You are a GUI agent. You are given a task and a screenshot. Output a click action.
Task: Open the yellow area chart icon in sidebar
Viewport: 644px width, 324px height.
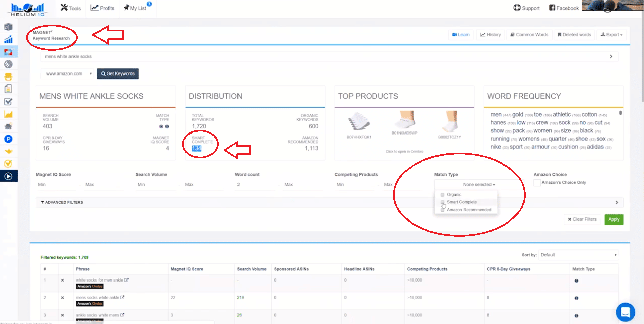tap(8, 114)
